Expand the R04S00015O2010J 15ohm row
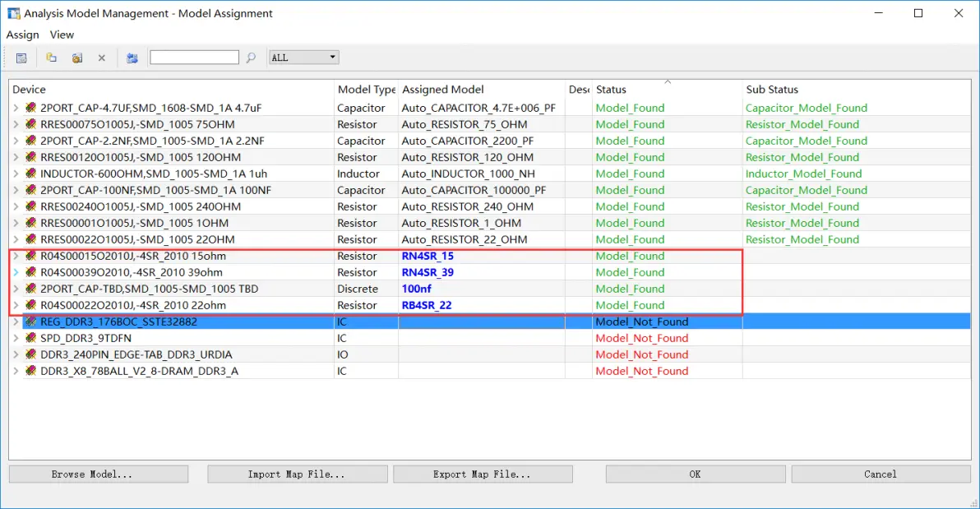Screen dimensions: 980x509 (x=16, y=257)
